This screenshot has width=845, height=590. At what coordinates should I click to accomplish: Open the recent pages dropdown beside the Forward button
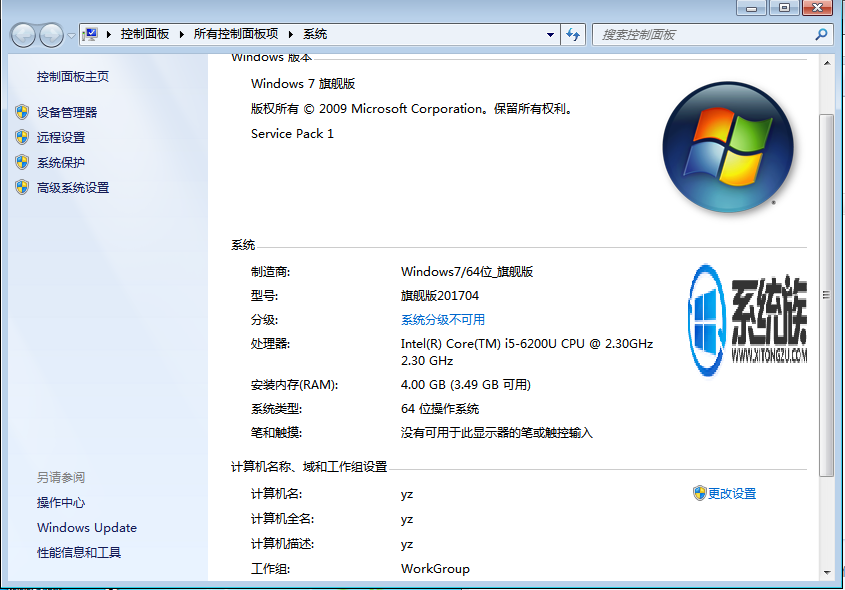(71, 36)
